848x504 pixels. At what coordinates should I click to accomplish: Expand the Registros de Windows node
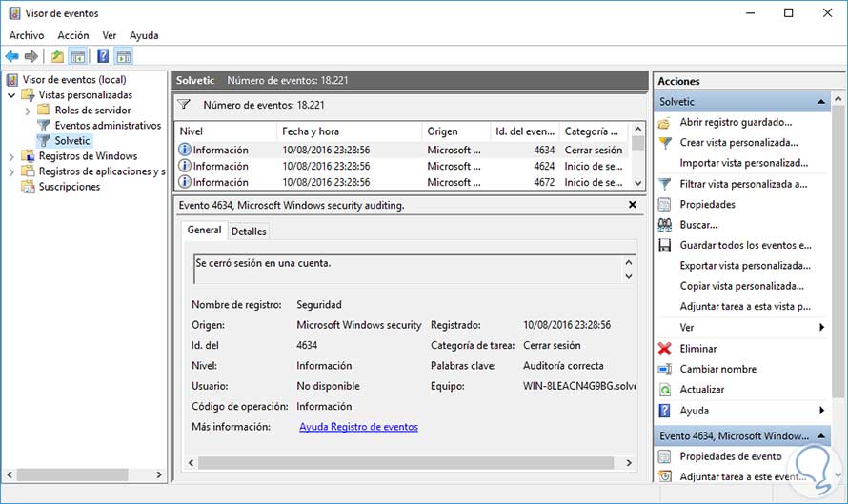[11, 156]
